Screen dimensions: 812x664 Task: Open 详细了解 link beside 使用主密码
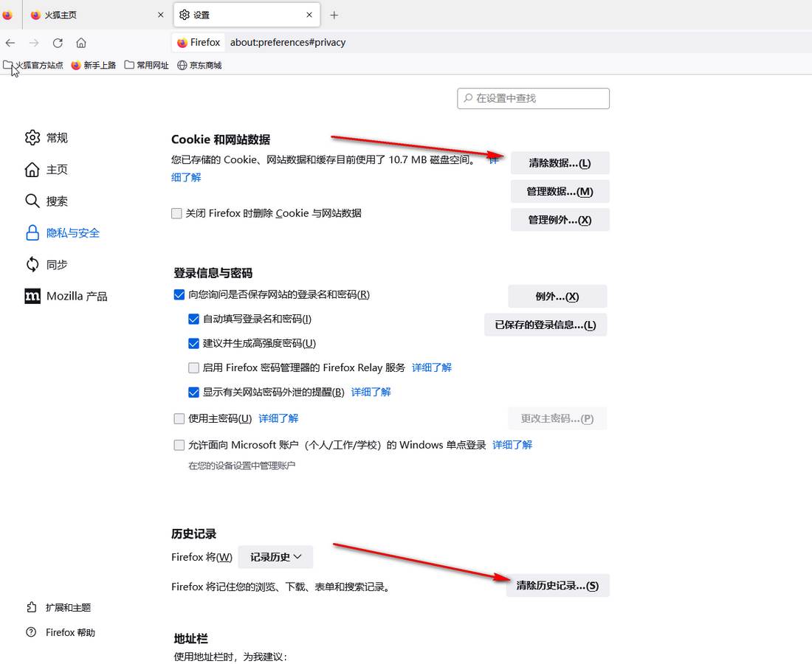click(278, 418)
